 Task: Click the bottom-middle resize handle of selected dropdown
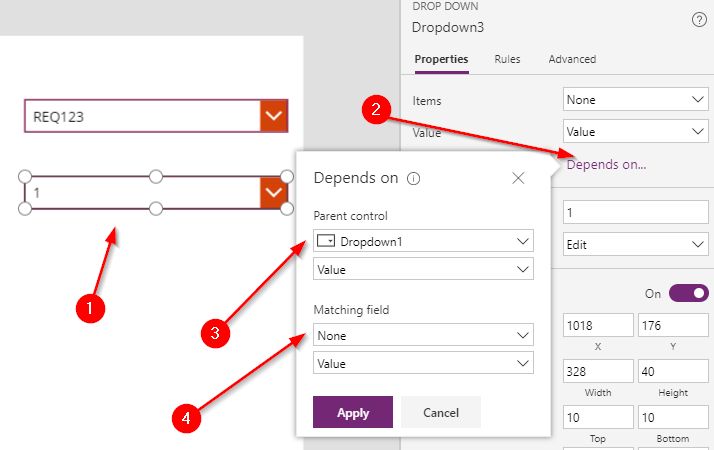coord(156,209)
